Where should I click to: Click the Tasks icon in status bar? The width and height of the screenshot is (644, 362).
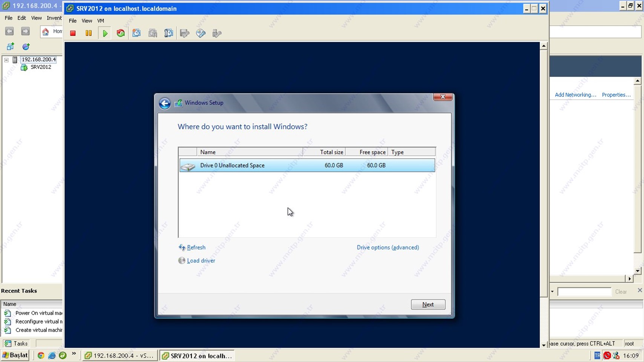[x=8, y=344]
